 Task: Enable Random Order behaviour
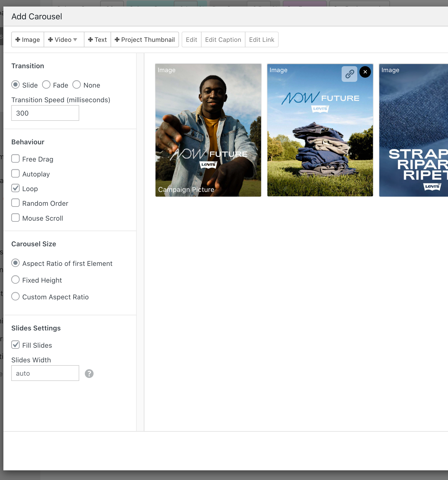click(15, 203)
